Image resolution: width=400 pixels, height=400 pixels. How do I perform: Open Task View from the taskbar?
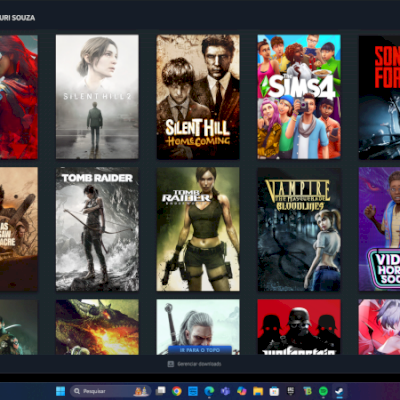(x=161, y=391)
